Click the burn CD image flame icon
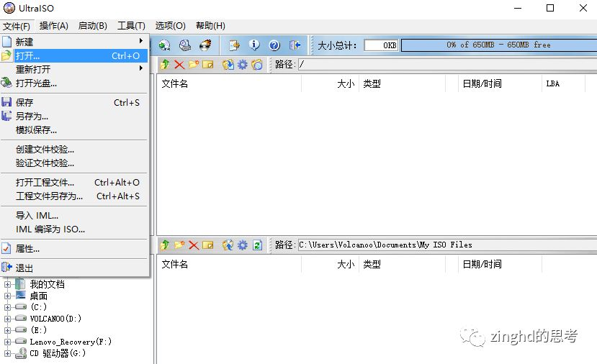The height and width of the screenshot is (364, 597). tap(205, 45)
